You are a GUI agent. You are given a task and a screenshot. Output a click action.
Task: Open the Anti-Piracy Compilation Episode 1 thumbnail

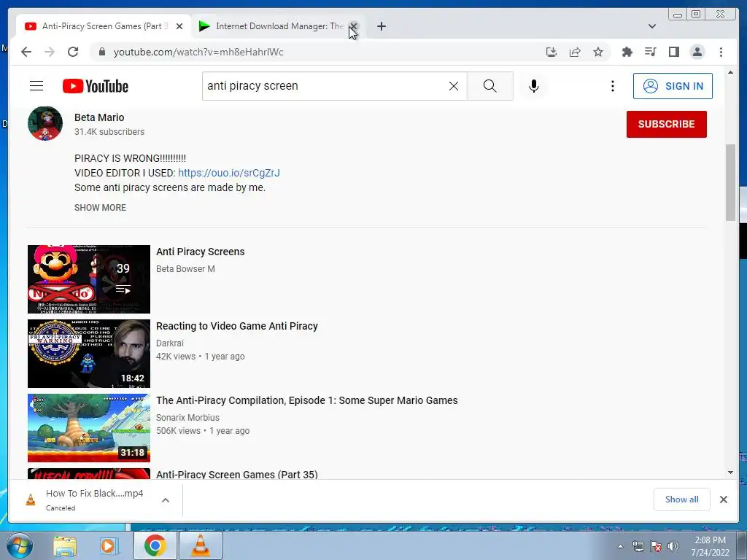pos(89,427)
